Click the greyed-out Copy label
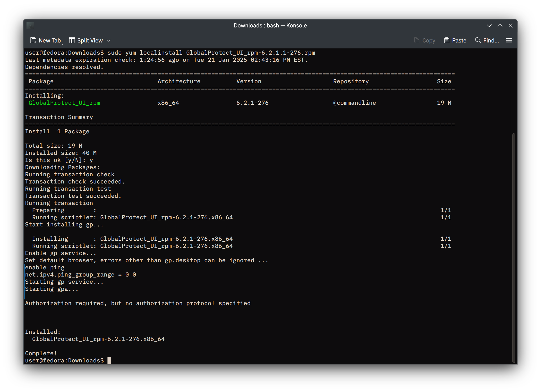This screenshot has height=392, width=541. (x=429, y=41)
